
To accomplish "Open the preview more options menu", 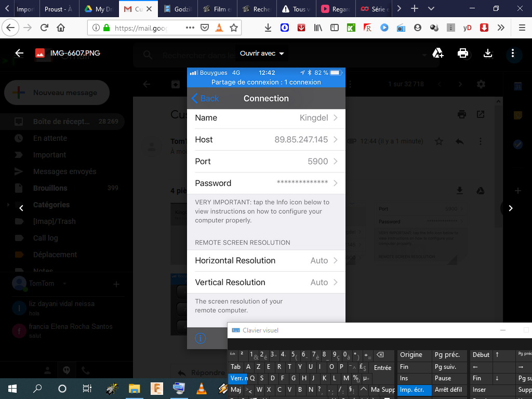I will pos(513,53).
